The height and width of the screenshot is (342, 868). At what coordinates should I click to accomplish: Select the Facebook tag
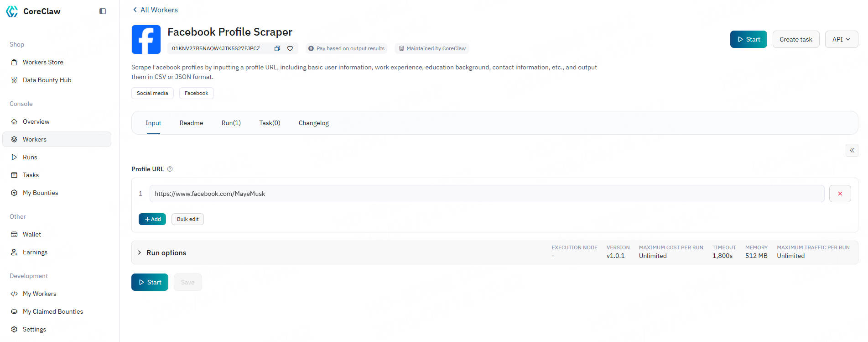tap(196, 93)
